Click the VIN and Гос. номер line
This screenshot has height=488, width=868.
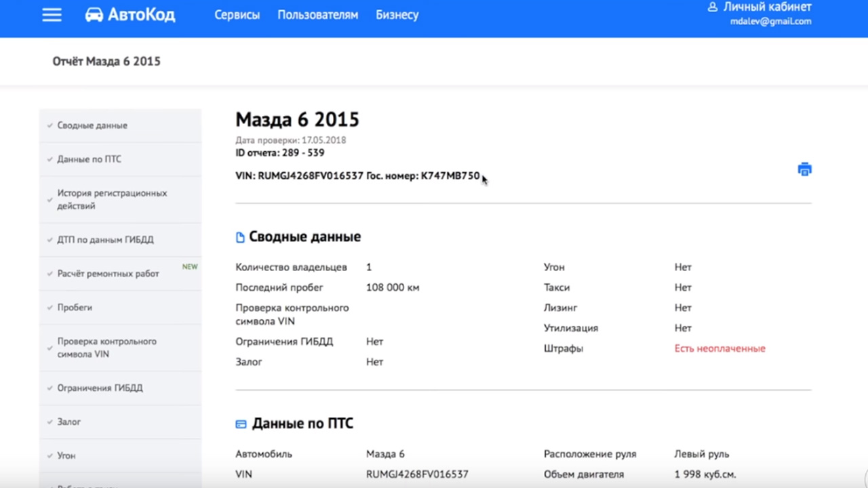[357, 176]
